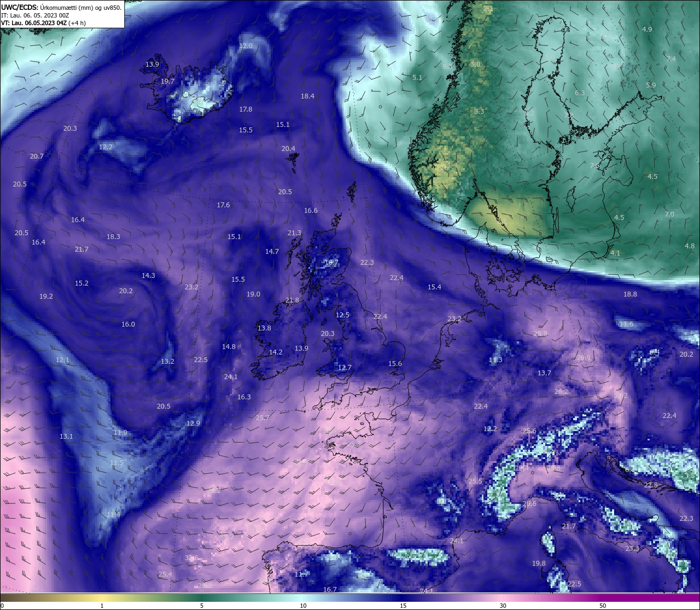Viewport: 700px width, 610px height.
Task: Click the 12.1 value on the map
Action: [x=62, y=360]
